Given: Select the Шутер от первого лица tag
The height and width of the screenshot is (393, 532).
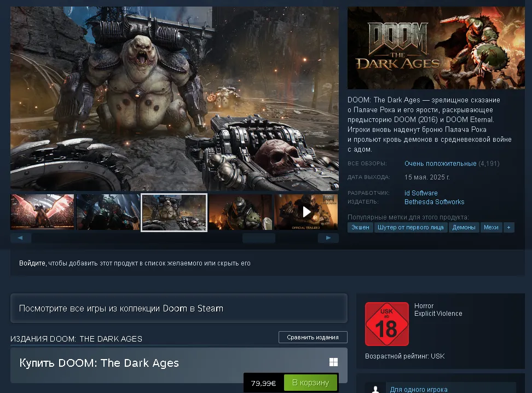Looking at the screenshot, I should click(410, 227).
